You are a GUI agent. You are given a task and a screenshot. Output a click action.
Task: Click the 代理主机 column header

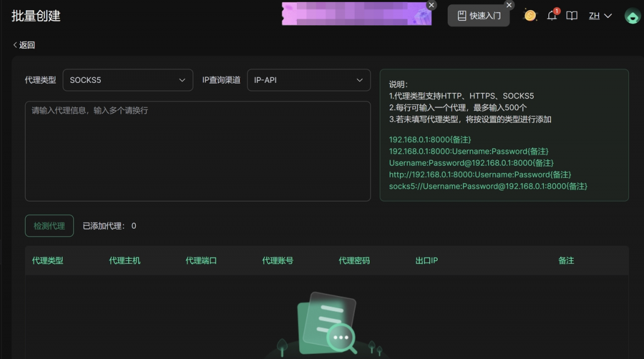click(x=125, y=260)
